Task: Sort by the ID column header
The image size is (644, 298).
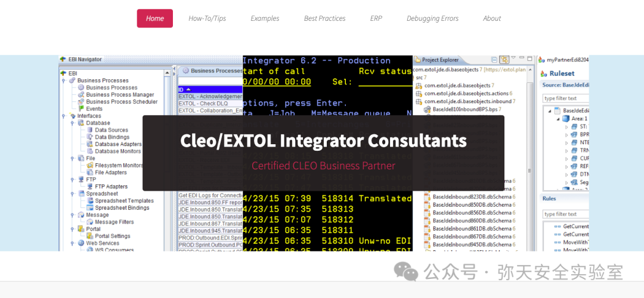Action: pyautogui.click(x=210, y=89)
